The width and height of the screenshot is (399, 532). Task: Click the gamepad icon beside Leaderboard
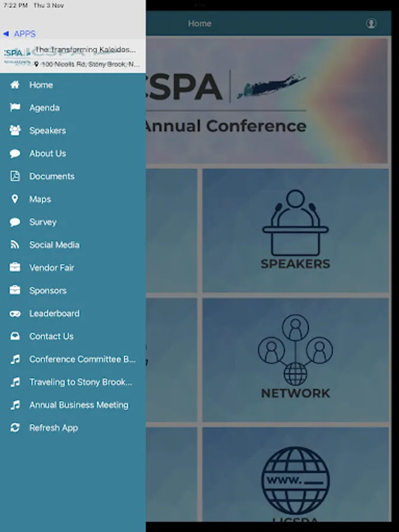(15, 313)
